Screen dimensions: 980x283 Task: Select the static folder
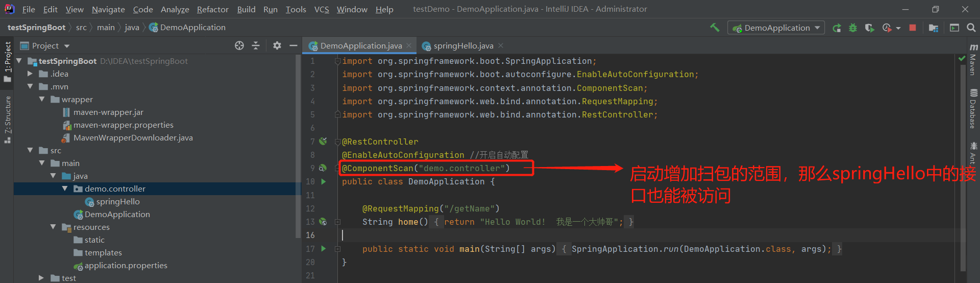[94, 240]
